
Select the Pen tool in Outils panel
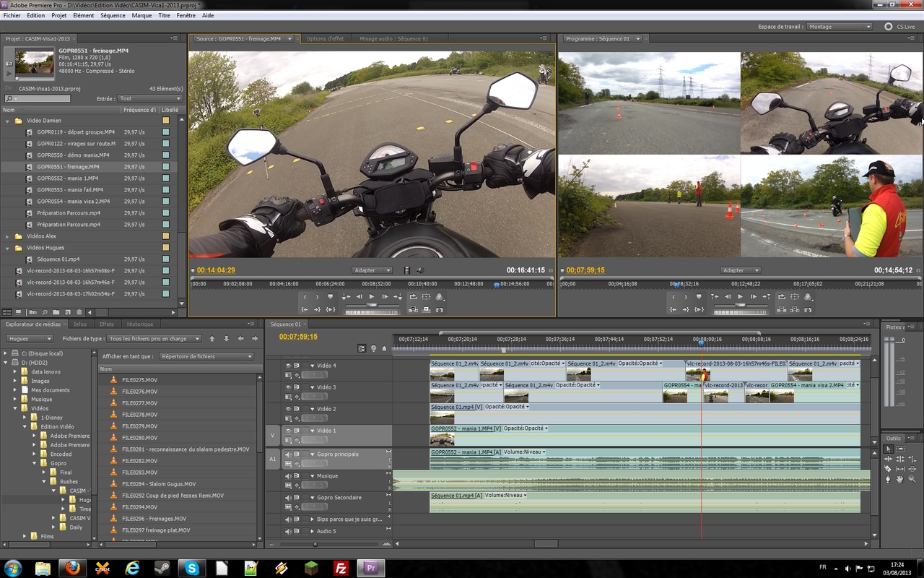click(888, 479)
